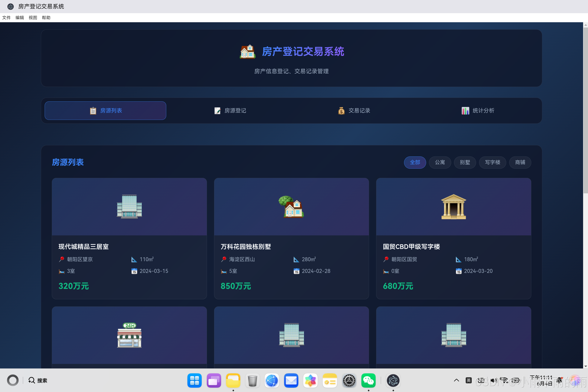
Task: Click the bed icon beside 5室
Action: coord(224,271)
